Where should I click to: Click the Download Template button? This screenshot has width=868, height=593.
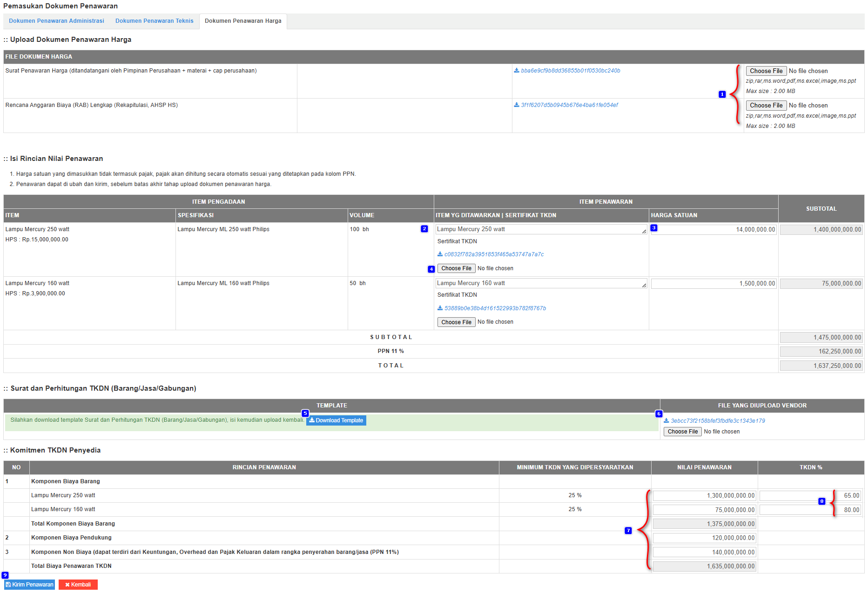[336, 420]
